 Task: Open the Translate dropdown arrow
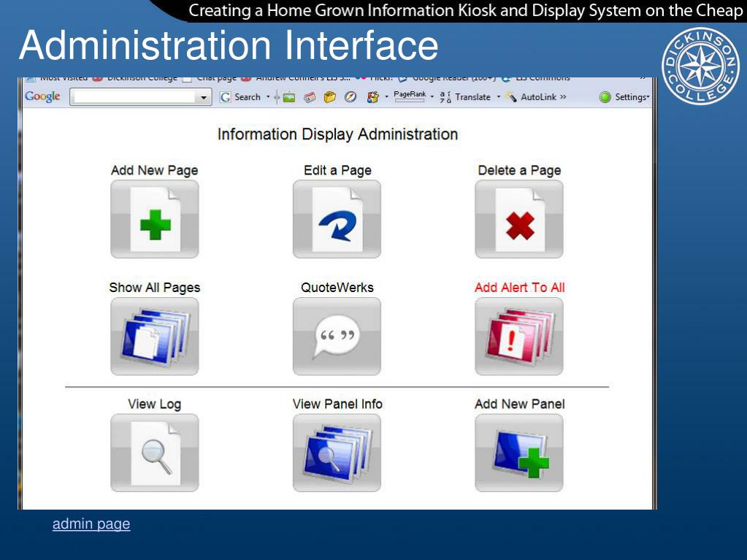[x=498, y=96]
